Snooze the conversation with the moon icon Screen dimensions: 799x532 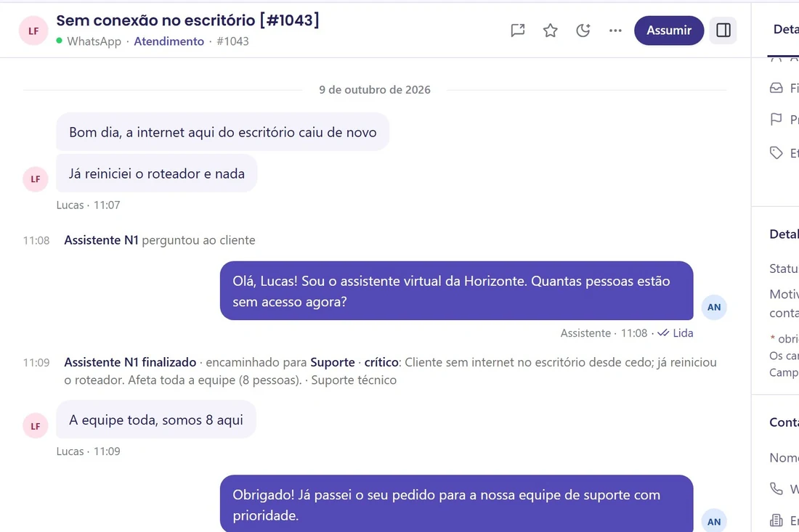pyautogui.click(x=583, y=30)
